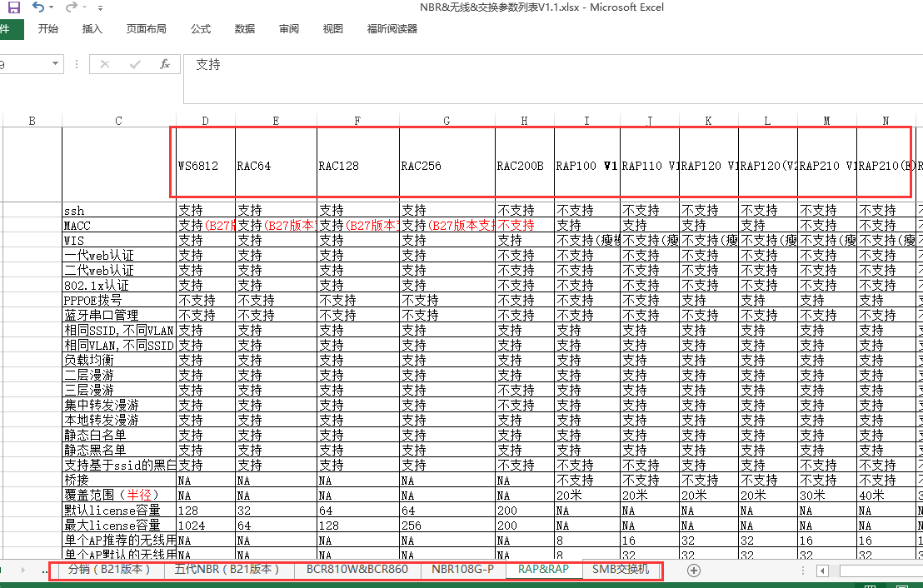Click the confirm checkmark in formula bar
Image resolution: width=923 pixels, height=588 pixels.
click(135, 64)
